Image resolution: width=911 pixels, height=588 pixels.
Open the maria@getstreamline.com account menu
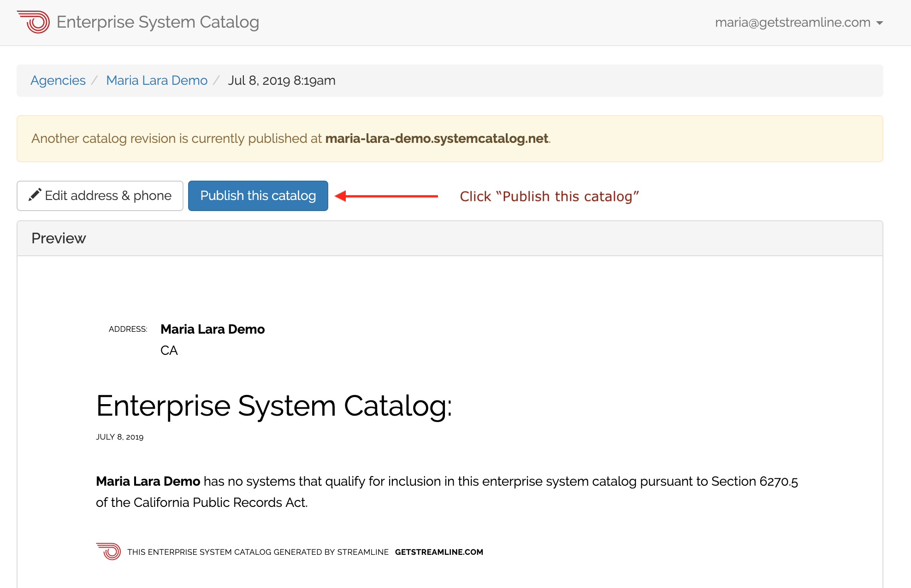coord(791,22)
